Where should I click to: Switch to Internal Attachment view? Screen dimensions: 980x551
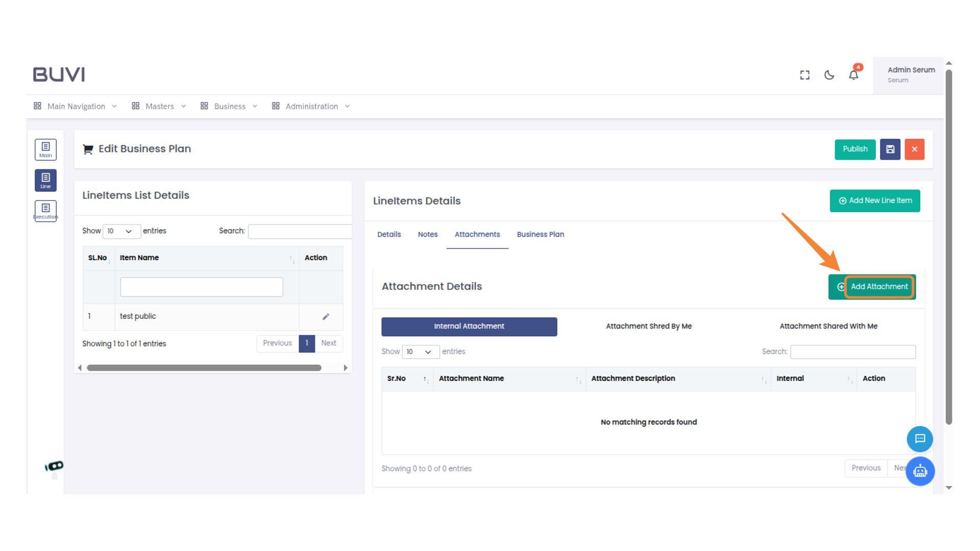tap(469, 326)
